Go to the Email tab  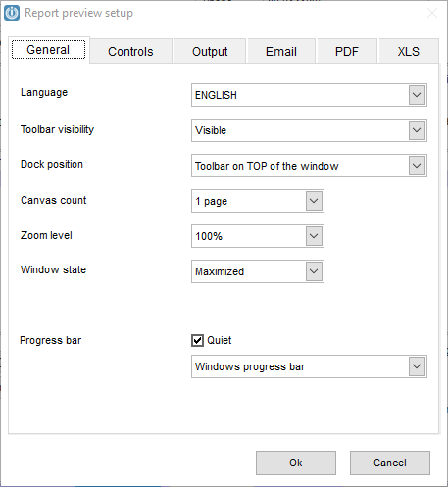pyautogui.click(x=281, y=51)
